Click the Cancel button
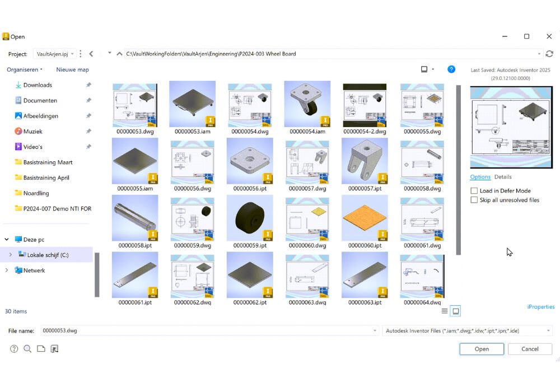Image resolution: width=560 pixels, height=392 pixels. coord(529,349)
